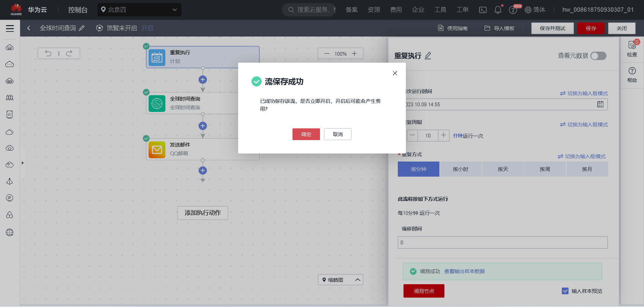Open 查看输出样本数据 link

pos(464,271)
